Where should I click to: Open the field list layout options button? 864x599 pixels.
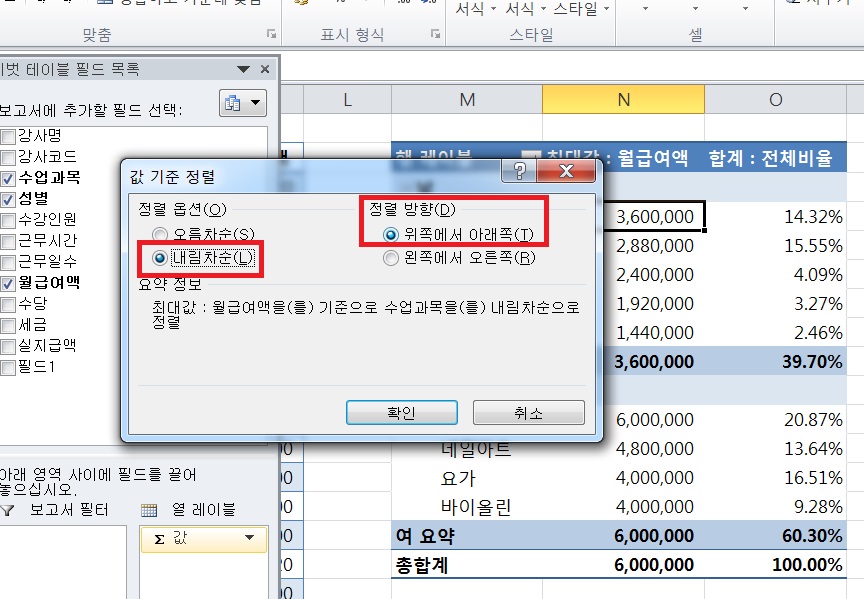[241, 103]
